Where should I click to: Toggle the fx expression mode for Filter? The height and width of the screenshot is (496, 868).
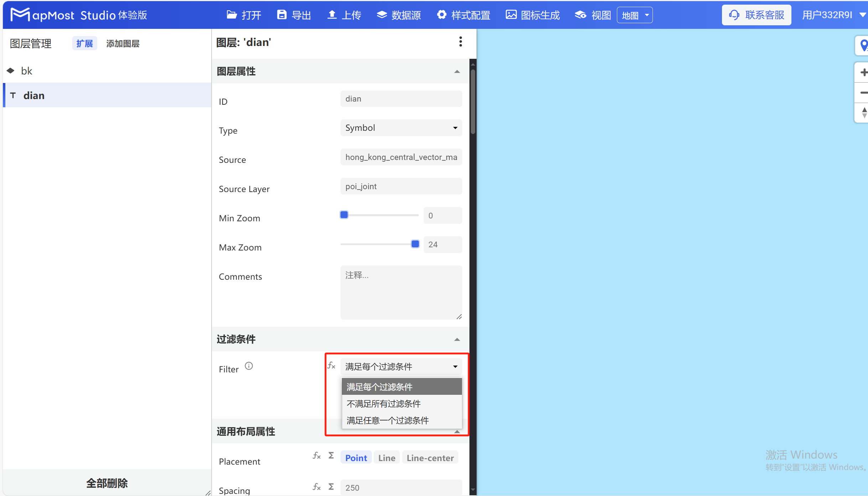coord(331,365)
